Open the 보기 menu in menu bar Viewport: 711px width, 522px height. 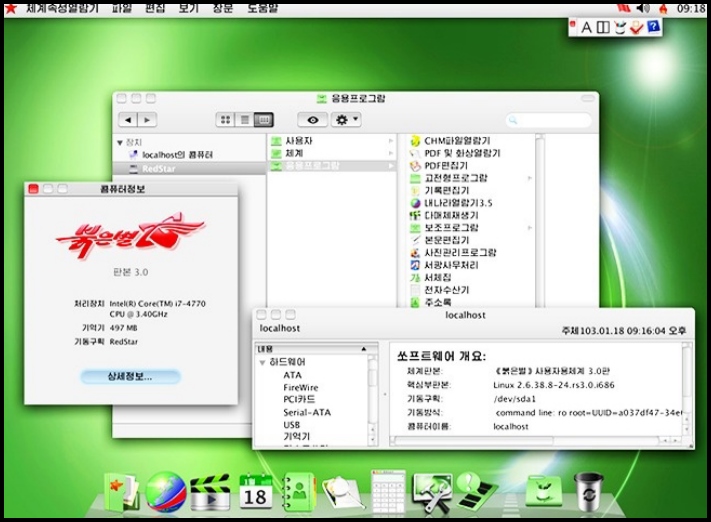tap(189, 8)
